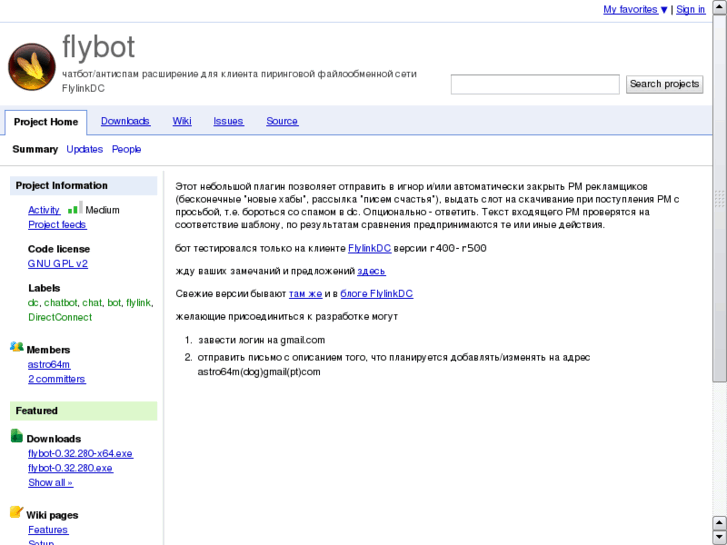Click the scrollbar up arrow at top
Image resolution: width=727 pixels, height=545 pixels.
719,8
